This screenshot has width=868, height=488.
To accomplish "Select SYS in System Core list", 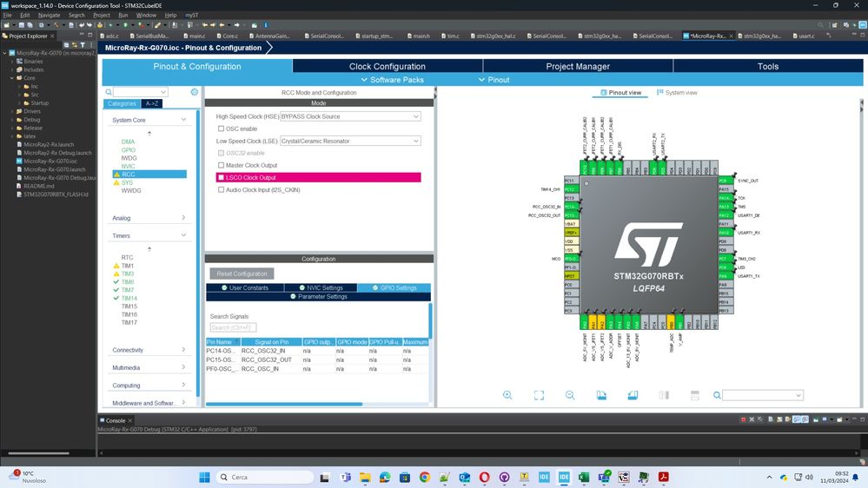I will tap(128, 182).
